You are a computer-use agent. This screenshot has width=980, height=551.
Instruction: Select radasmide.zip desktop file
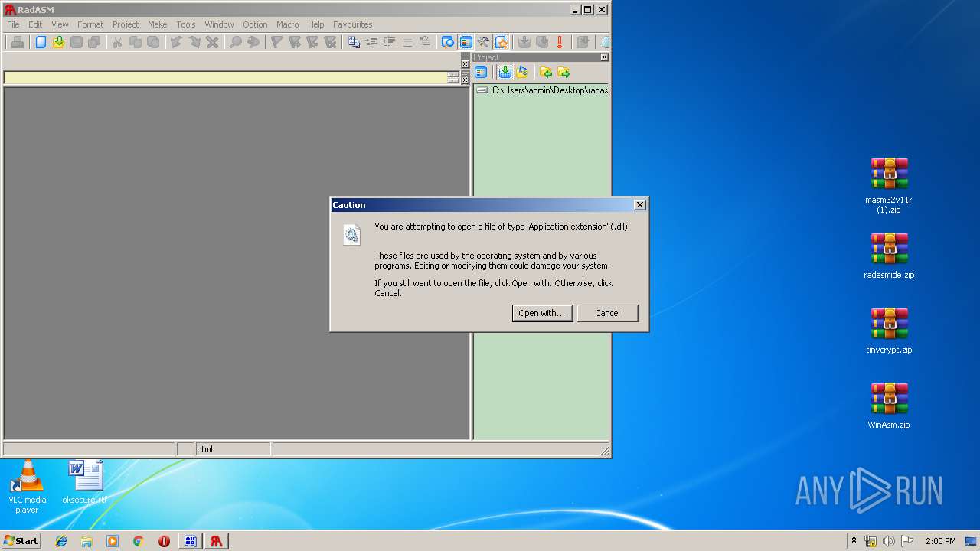[889, 256]
